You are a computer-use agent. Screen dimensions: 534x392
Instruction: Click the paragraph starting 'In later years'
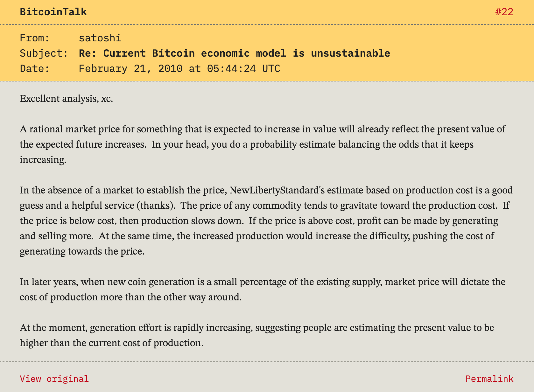(262, 290)
